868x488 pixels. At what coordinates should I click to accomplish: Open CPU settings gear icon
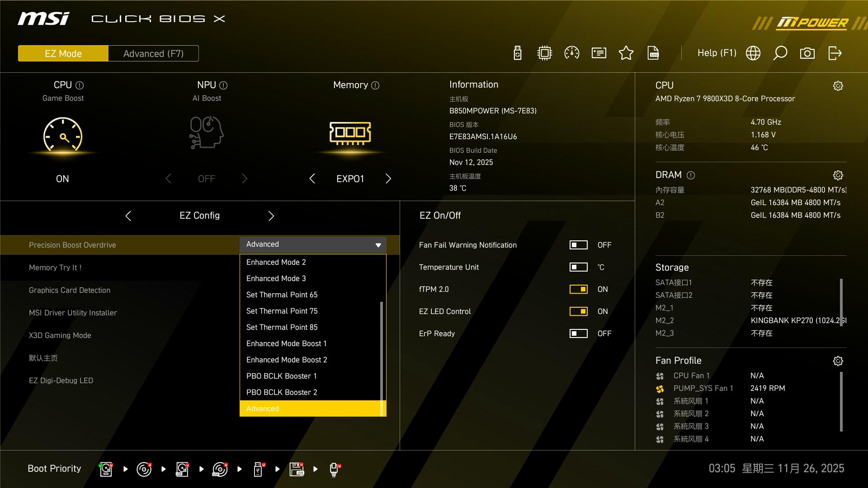(x=838, y=86)
